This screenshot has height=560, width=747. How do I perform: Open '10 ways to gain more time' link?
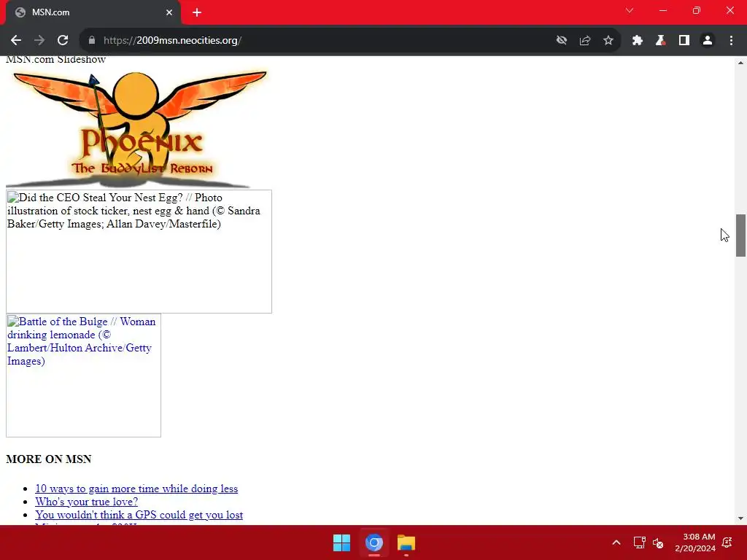tap(136, 489)
